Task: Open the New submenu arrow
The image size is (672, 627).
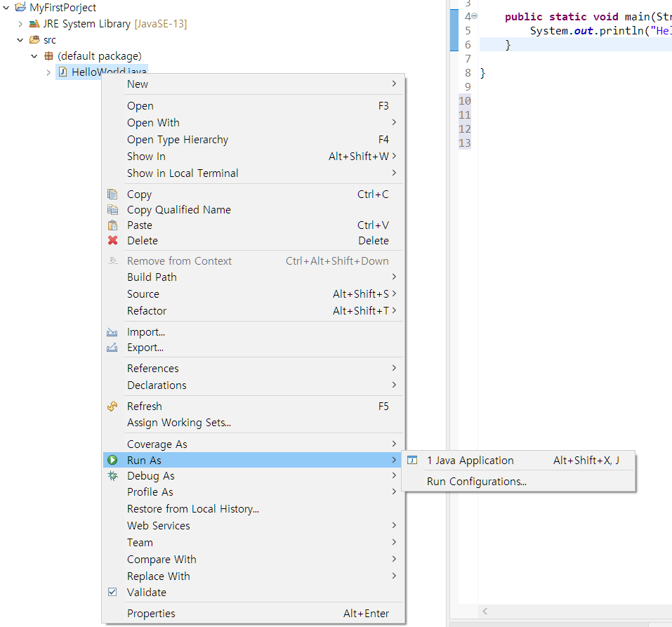Action: [394, 84]
